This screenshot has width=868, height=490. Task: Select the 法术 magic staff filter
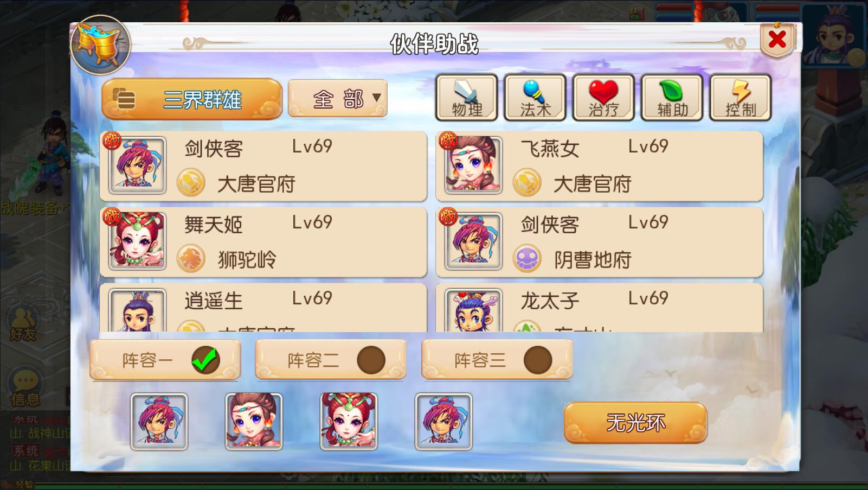coord(535,98)
